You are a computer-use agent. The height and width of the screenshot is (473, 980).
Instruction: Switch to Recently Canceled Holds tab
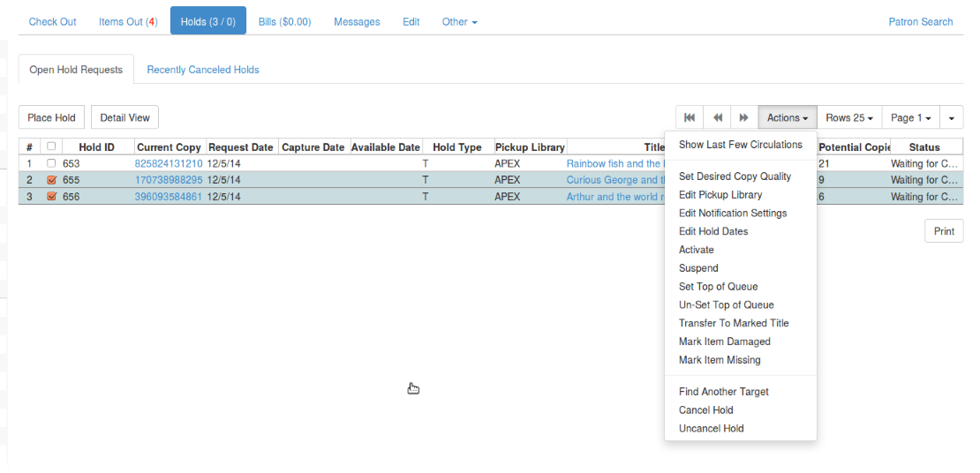click(203, 70)
